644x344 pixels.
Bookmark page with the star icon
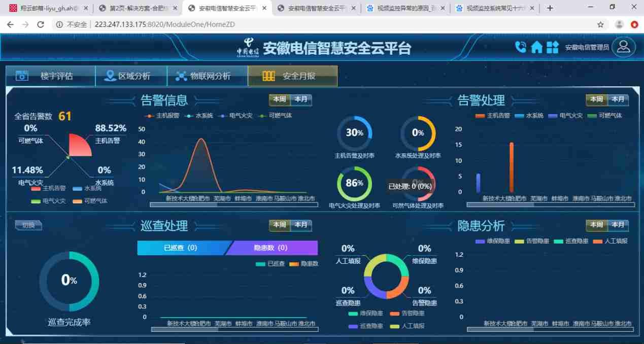point(600,24)
